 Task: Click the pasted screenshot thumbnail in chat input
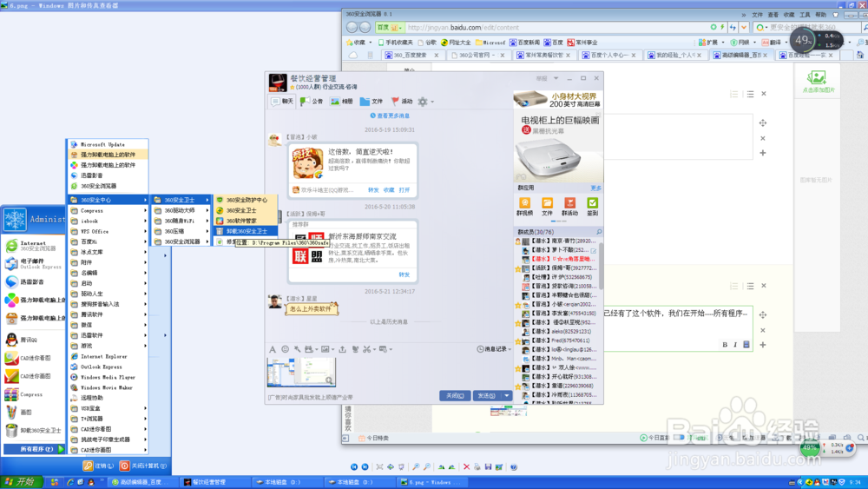point(301,372)
